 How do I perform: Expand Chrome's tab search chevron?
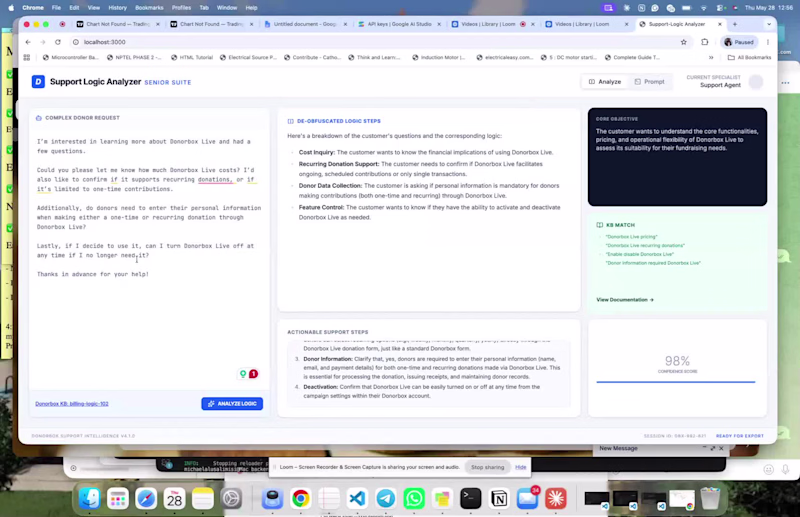point(769,24)
